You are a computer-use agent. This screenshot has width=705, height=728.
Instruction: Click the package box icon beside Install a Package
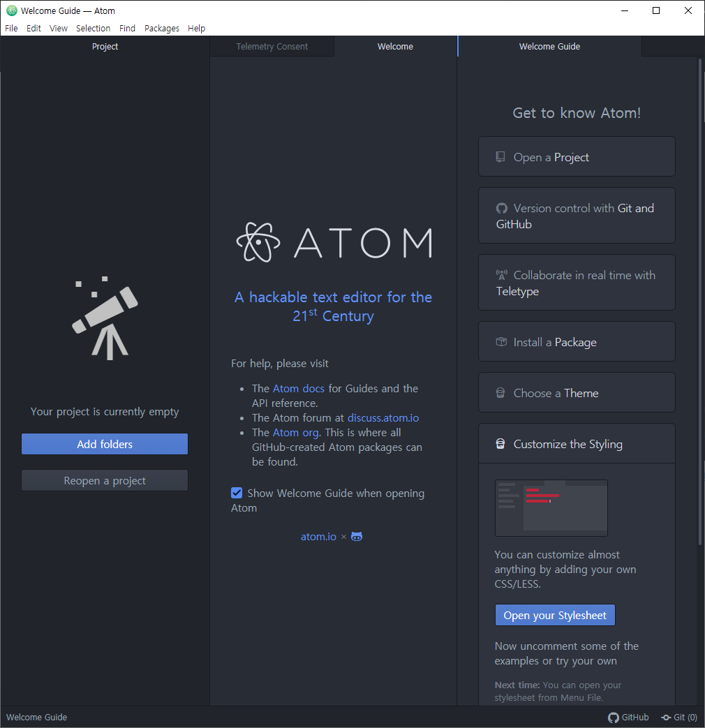[502, 342]
